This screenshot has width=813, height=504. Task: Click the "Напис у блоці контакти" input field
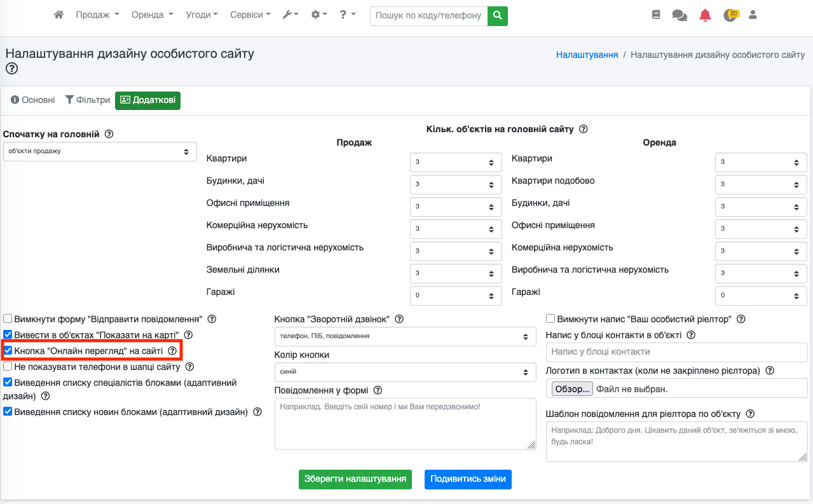tap(676, 351)
